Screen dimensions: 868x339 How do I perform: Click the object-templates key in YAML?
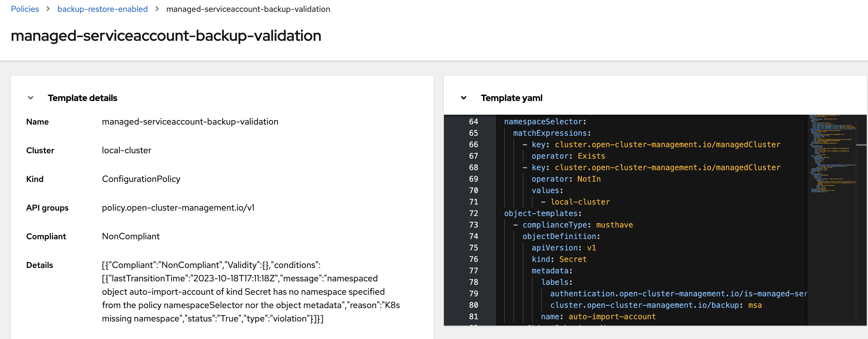(541, 213)
